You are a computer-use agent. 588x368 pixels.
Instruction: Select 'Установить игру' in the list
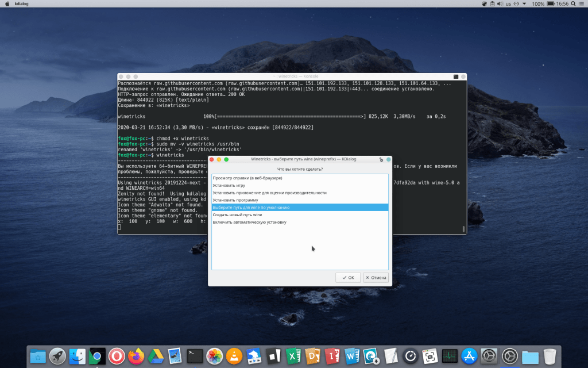point(300,186)
